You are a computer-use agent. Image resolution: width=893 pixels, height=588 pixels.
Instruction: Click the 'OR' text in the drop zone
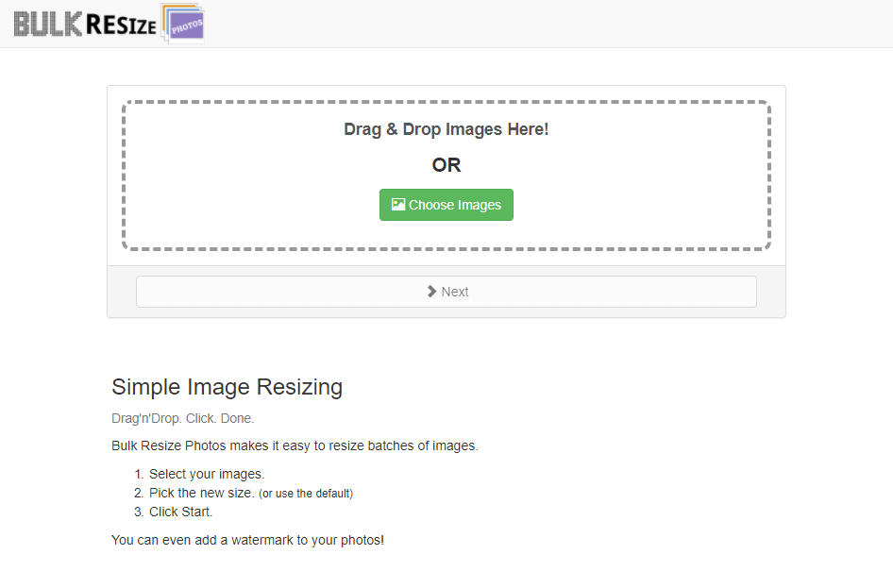click(446, 165)
